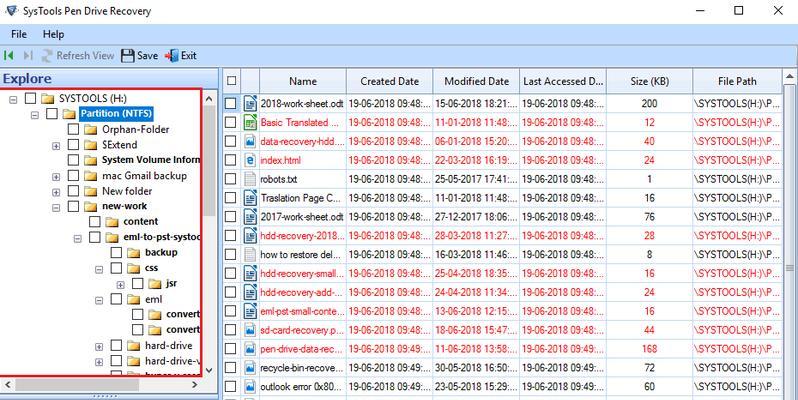The image size is (798, 400).
Task: Collapse the SYSTOOLS (H:) tree node
Action: pos(13,99)
